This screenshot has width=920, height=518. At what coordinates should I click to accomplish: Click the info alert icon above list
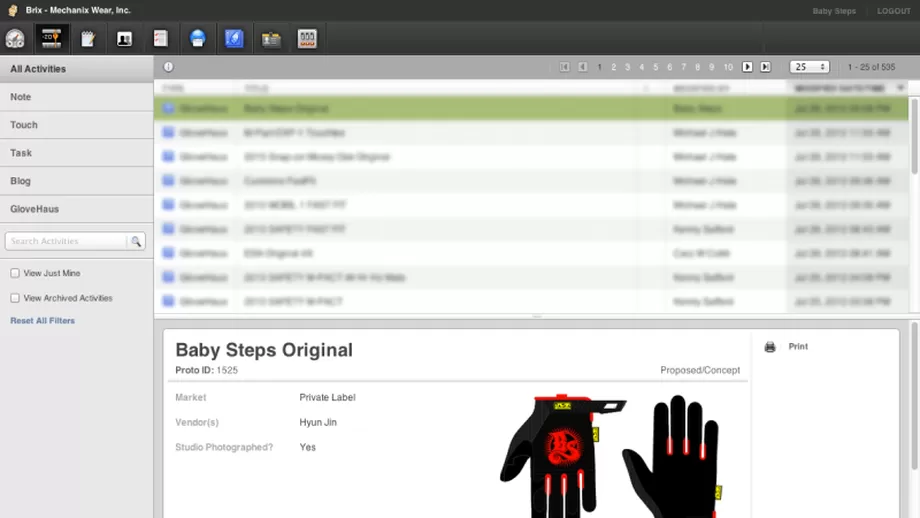[x=168, y=67]
